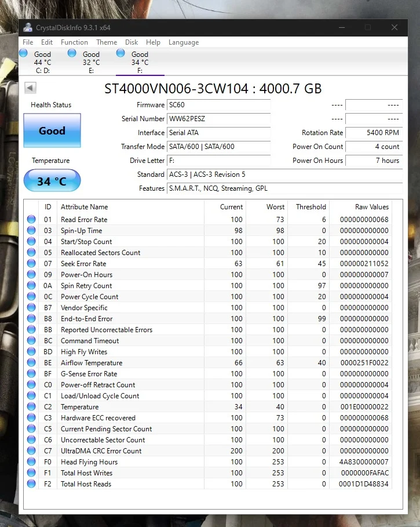
Task: Open the Edit menu
Action: tap(47, 42)
